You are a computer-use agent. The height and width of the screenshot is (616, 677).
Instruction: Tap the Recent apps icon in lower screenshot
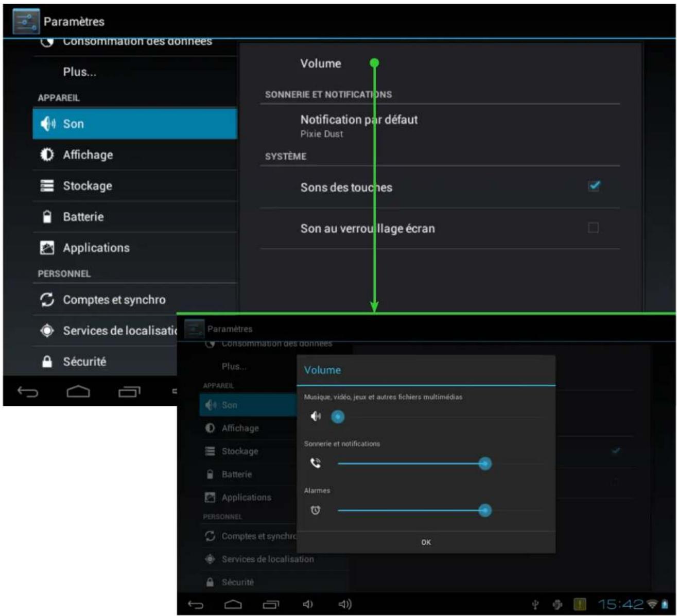271,604
